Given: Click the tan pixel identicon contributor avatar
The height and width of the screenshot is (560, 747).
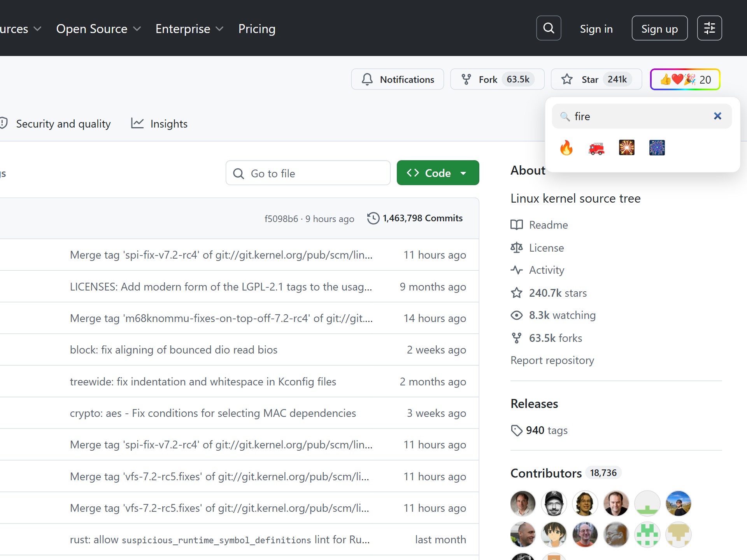Looking at the screenshot, I should (679, 534).
